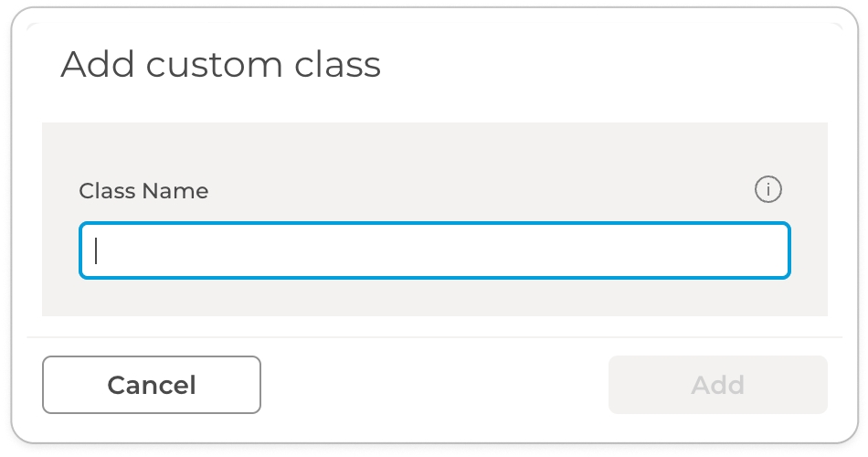Confirm the new class with Add
Screen dimensions: 868x457
[x=717, y=385]
